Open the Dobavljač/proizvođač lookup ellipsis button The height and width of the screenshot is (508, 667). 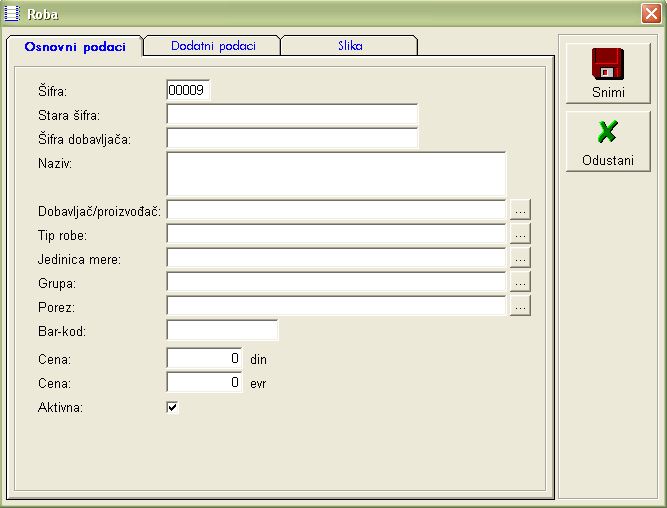coord(520,210)
